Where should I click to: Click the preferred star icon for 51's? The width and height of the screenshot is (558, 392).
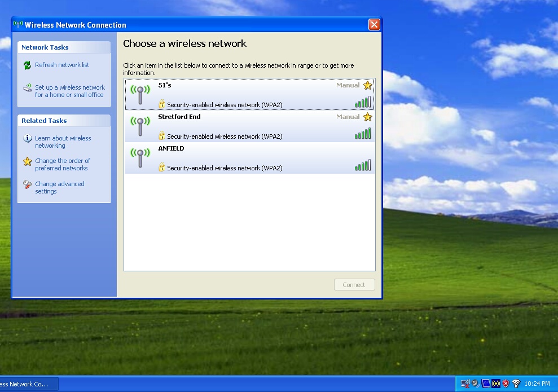click(x=368, y=85)
